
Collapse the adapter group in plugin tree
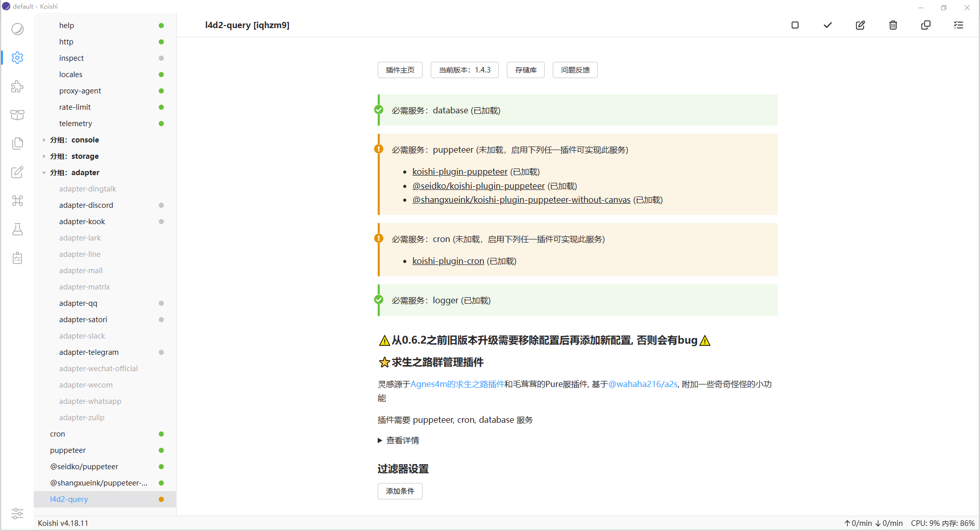(44, 173)
